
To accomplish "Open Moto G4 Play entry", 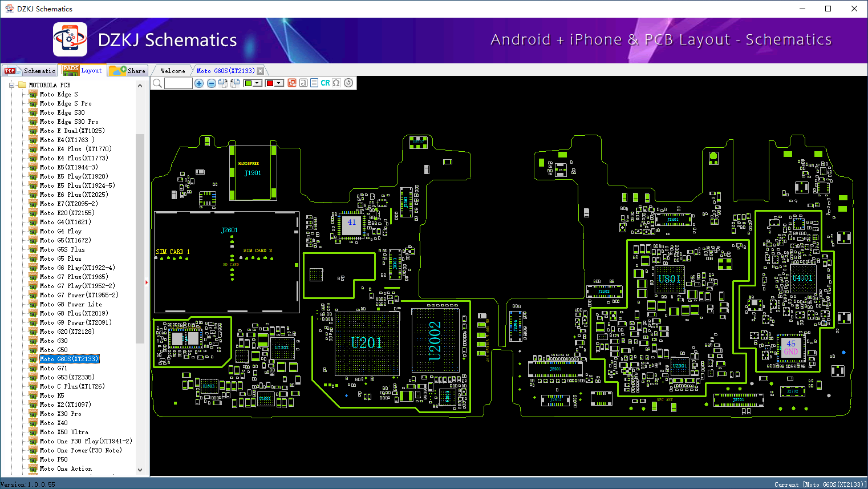I will click(60, 231).
